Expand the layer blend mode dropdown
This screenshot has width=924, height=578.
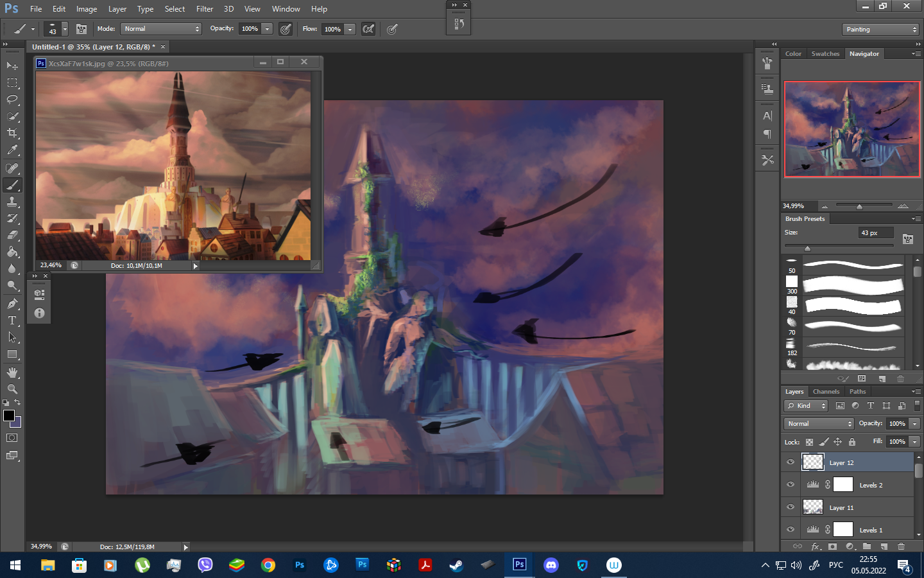819,424
